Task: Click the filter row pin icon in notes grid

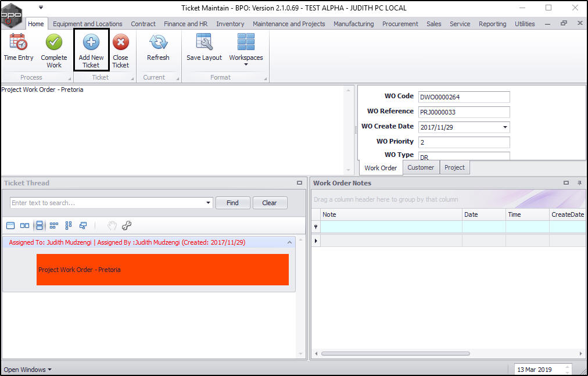Action: pyautogui.click(x=315, y=227)
